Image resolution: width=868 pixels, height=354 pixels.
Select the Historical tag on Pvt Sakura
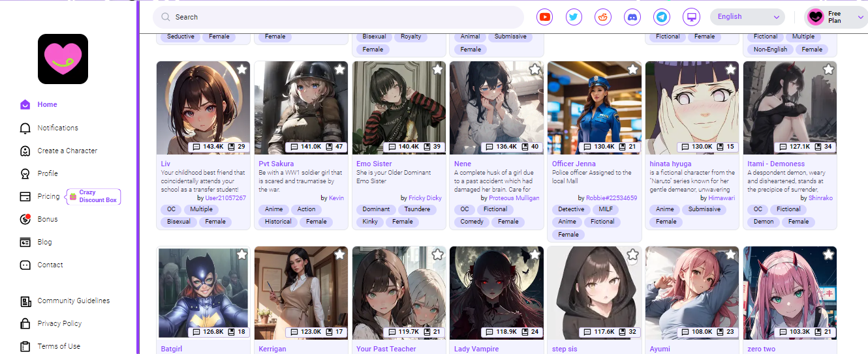pyautogui.click(x=278, y=222)
